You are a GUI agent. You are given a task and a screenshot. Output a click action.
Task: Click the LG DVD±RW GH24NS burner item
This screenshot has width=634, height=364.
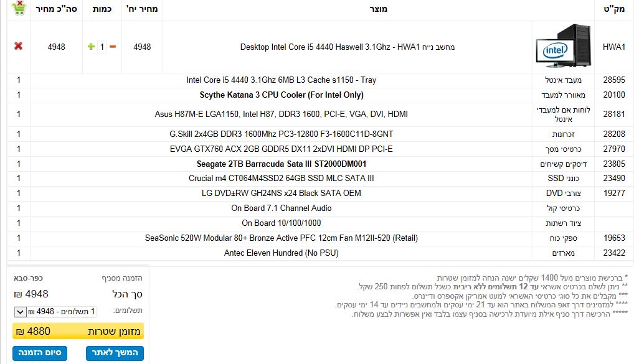pyautogui.click(x=281, y=194)
